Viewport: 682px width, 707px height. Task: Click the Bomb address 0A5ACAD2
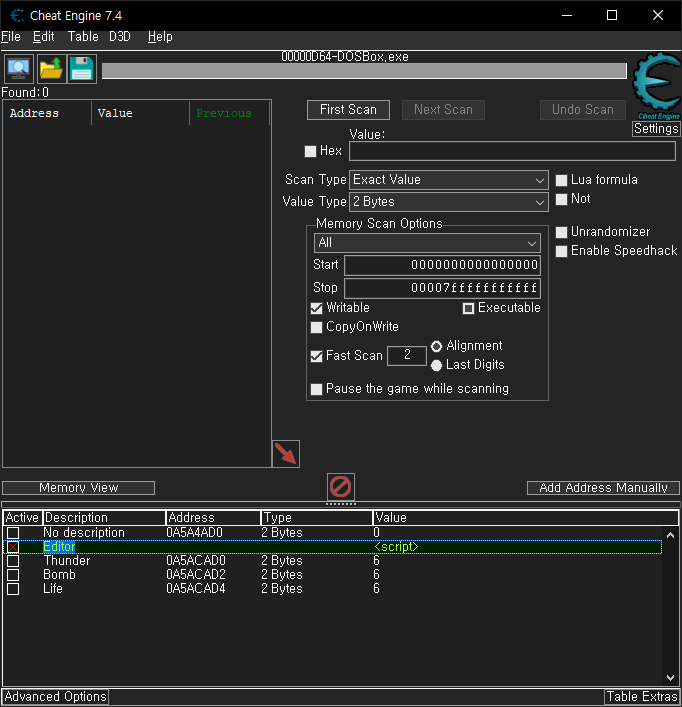(196, 575)
